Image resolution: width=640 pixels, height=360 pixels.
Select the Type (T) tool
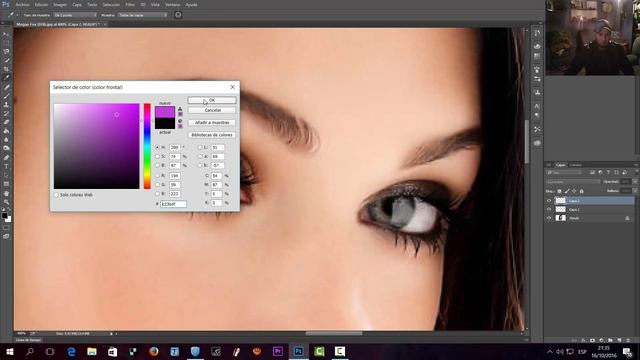point(7,166)
